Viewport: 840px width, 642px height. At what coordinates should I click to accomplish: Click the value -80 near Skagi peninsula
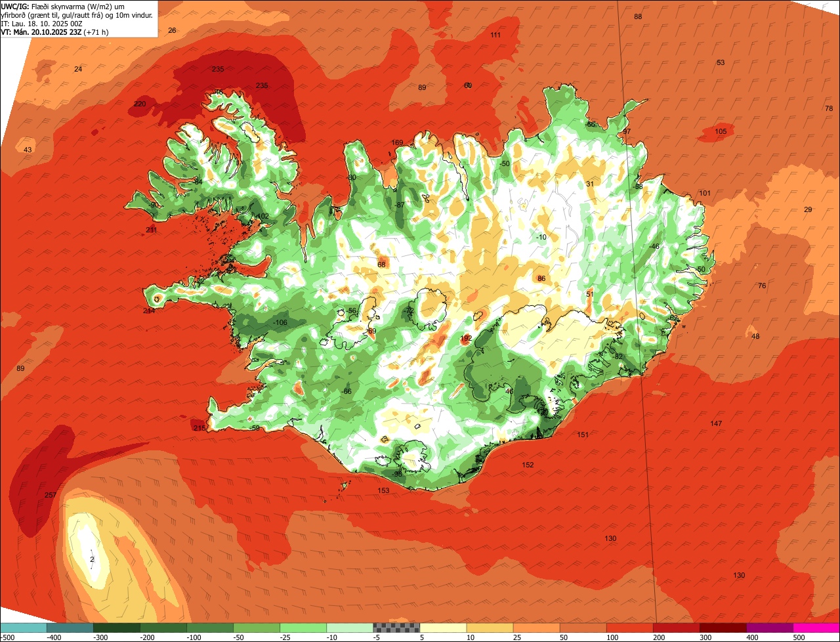tap(351, 177)
